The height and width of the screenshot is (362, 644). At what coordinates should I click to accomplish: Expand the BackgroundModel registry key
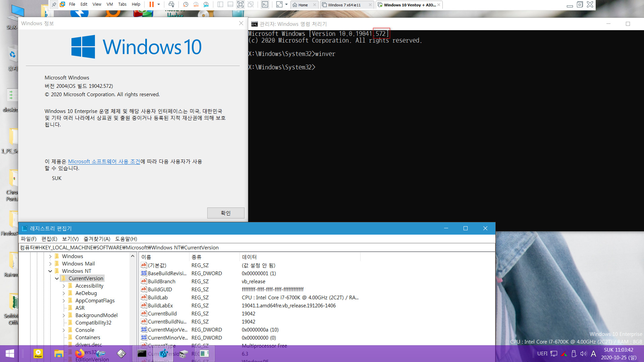click(64, 315)
